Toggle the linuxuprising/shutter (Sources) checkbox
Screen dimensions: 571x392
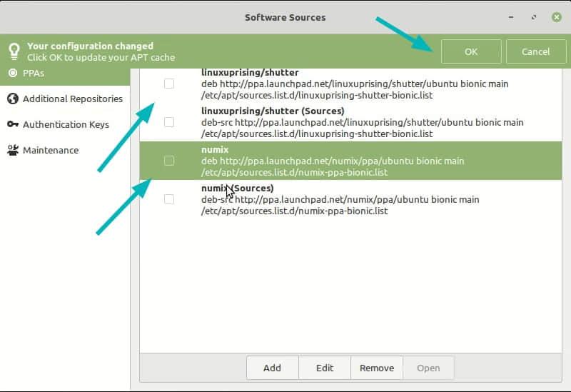point(169,122)
